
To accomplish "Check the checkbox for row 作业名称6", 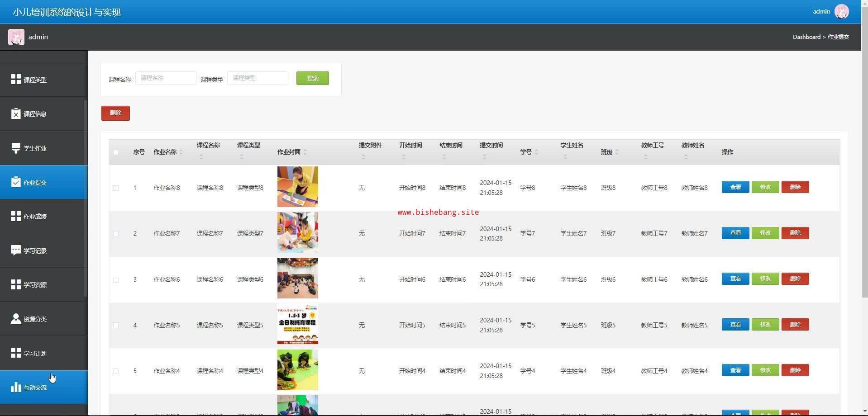I will 116,279.
